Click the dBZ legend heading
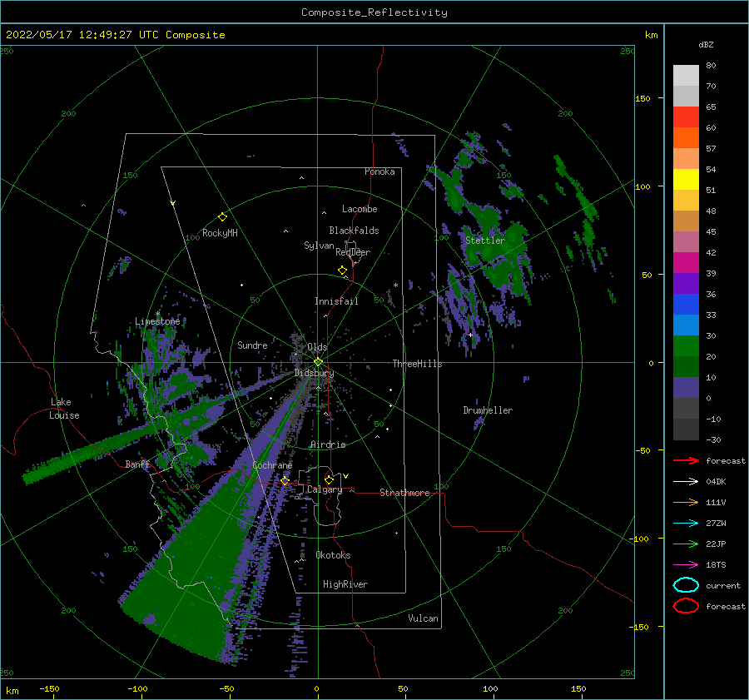749x700 pixels. click(x=706, y=44)
